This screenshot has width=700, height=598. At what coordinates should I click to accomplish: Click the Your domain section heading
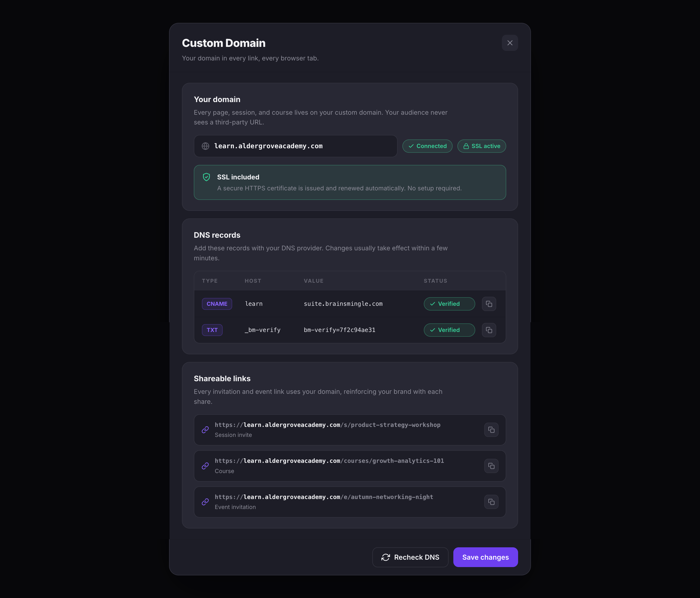pyautogui.click(x=217, y=99)
